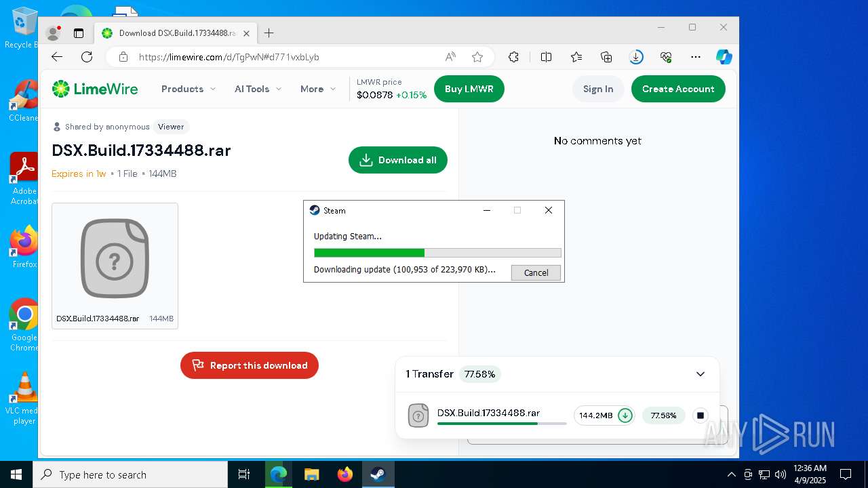Minimize the Steam update dialog
The width and height of the screenshot is (868, 488).
tap(486, 210)
